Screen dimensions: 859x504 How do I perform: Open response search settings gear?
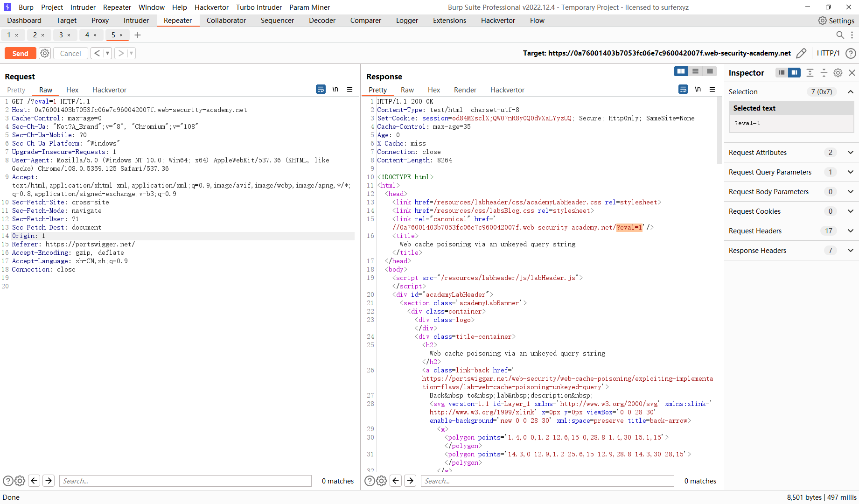pos(381,481)
